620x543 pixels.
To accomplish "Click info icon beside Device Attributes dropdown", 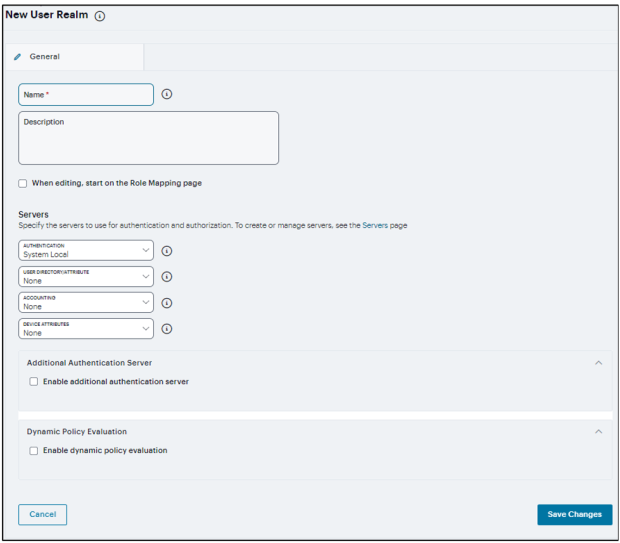I will point(167,328).
